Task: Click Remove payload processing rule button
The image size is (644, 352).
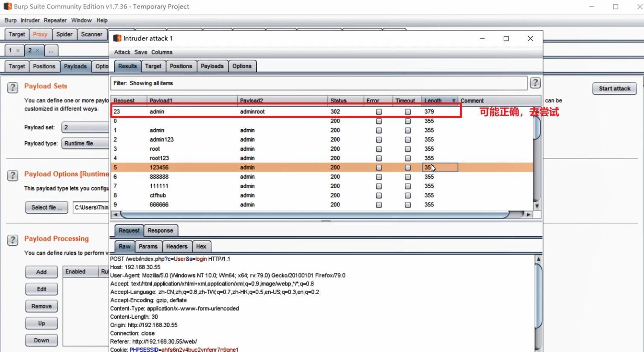Action: click(41, 306)
